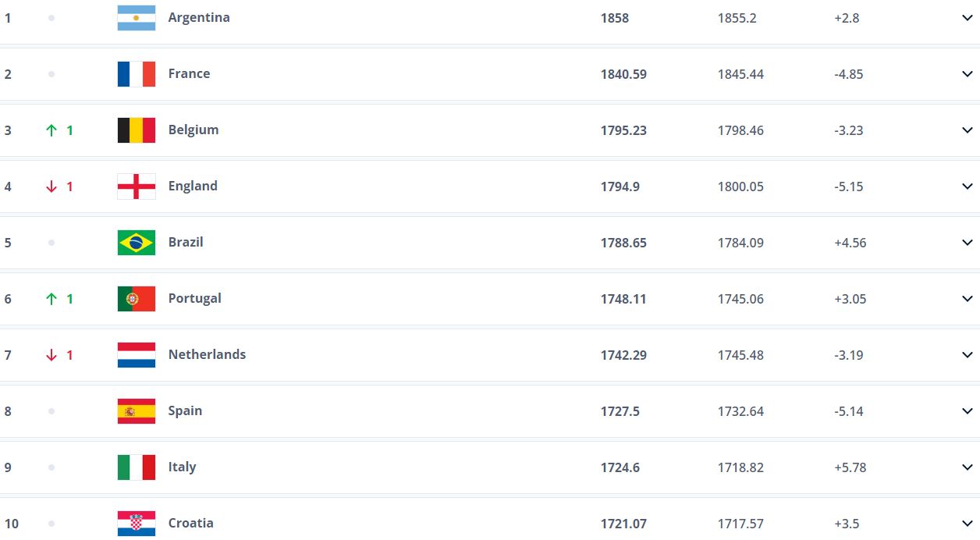Viewport: 980px width, 540px height.
Task: Click England's red down-arrow rank indicator
Action: (52, 187)
